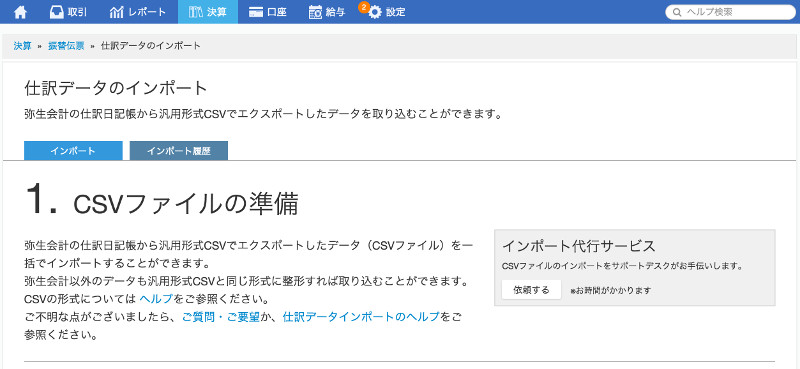Click the 決算 books icon

[x=196, y=12]
